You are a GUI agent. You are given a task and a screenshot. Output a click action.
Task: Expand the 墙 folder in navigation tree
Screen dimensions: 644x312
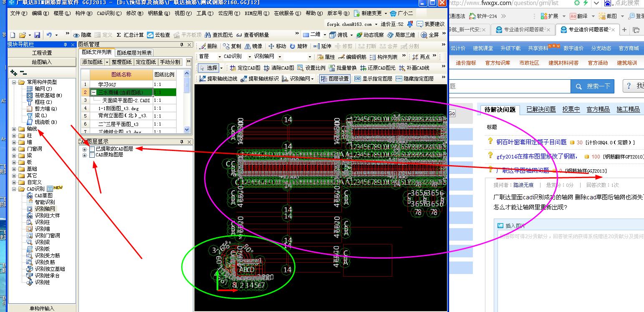pos(14,142)
